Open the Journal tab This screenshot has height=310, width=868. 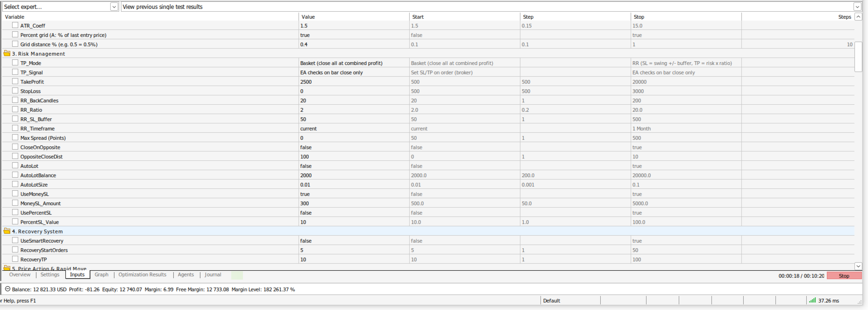[x=213, y=275]
